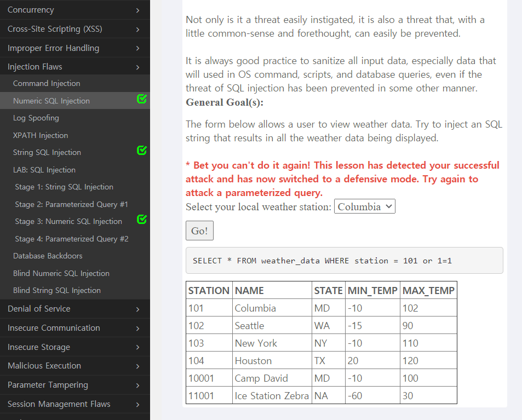Viewport: 522px width, 420px height.
Task: Click the MAX_TEMP column header
Action: [x=428, y=290]
